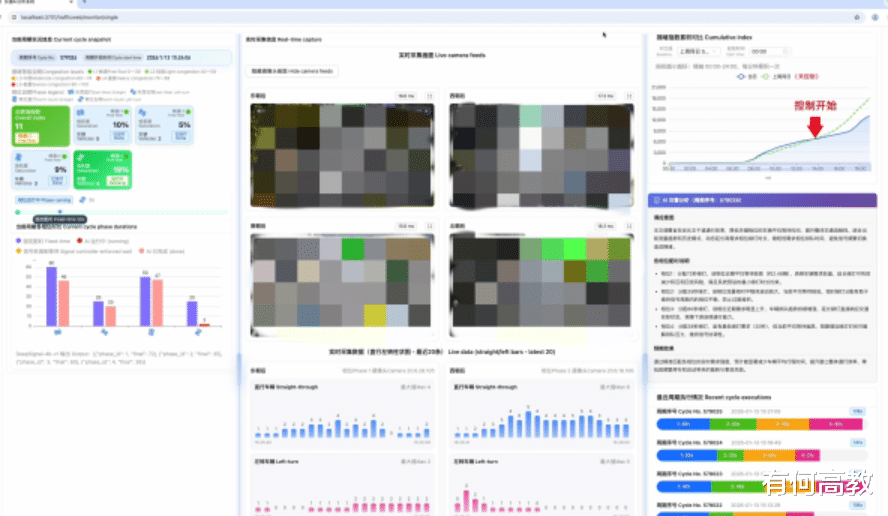Image resolution: width=888 pixels, height=516 pixels.
Task: Open the browser profile avatar icon
Action: tap(875, 18)
